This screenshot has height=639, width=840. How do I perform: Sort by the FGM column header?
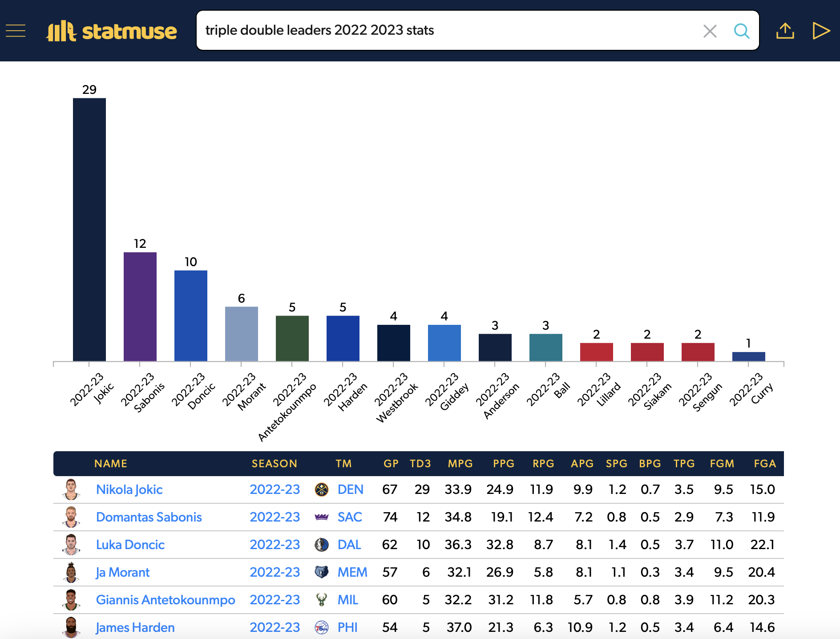[x=722, y=464]
